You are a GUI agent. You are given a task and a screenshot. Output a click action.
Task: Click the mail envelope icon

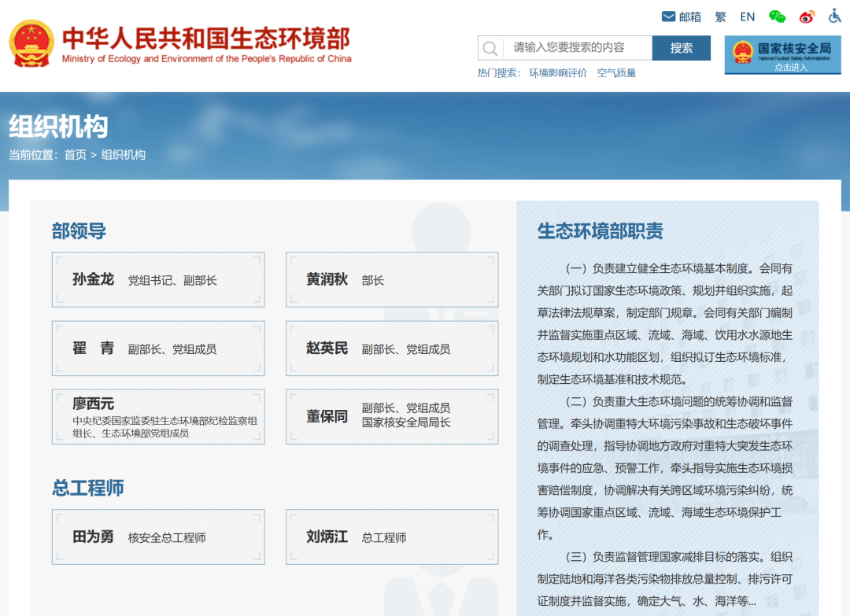[x=669, y=17]
